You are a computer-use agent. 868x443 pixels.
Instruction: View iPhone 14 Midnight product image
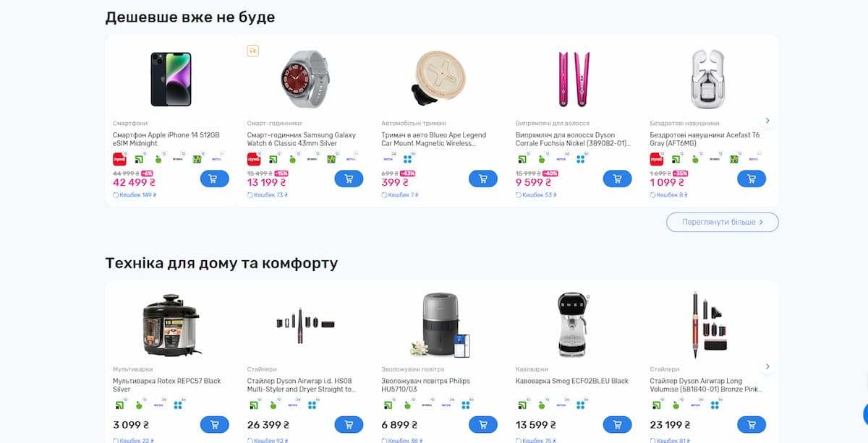[171, 79]
